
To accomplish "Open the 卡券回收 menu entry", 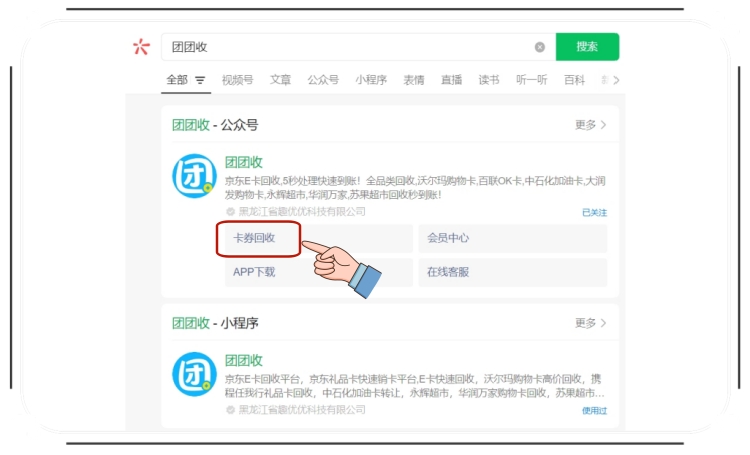I will [x=258, y=238].
